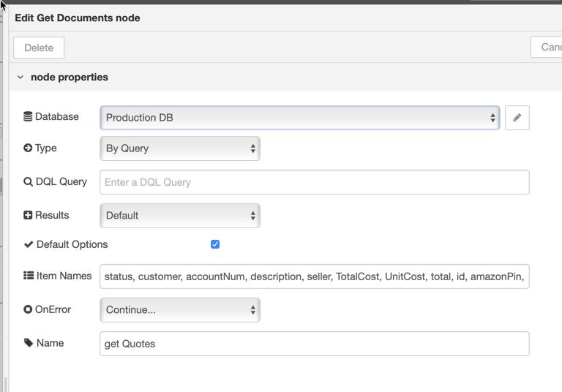Open the By Query type dropdown
Viewport: 562px width, 392px height.
180,148
